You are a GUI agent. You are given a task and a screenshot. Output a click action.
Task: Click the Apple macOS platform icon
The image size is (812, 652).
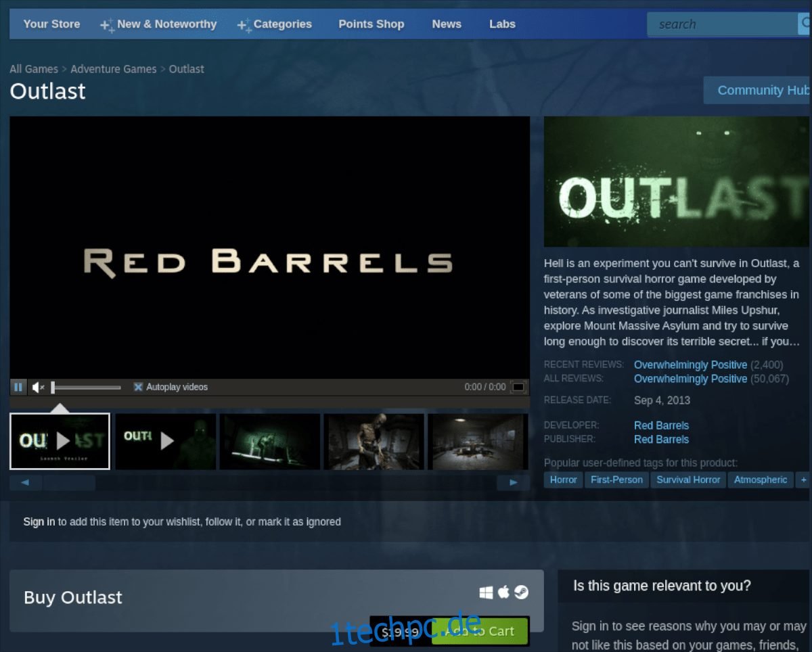pyautogui.click(x=503, y=592)
